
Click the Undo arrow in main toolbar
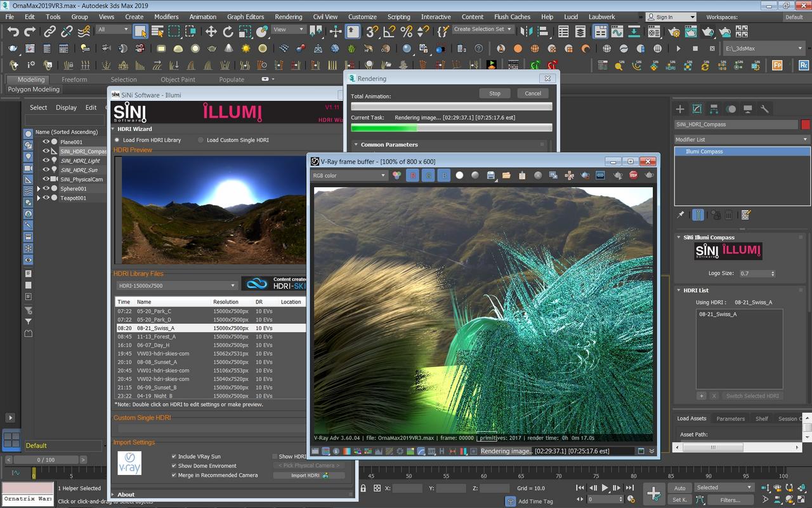click(x=13, y=31)
